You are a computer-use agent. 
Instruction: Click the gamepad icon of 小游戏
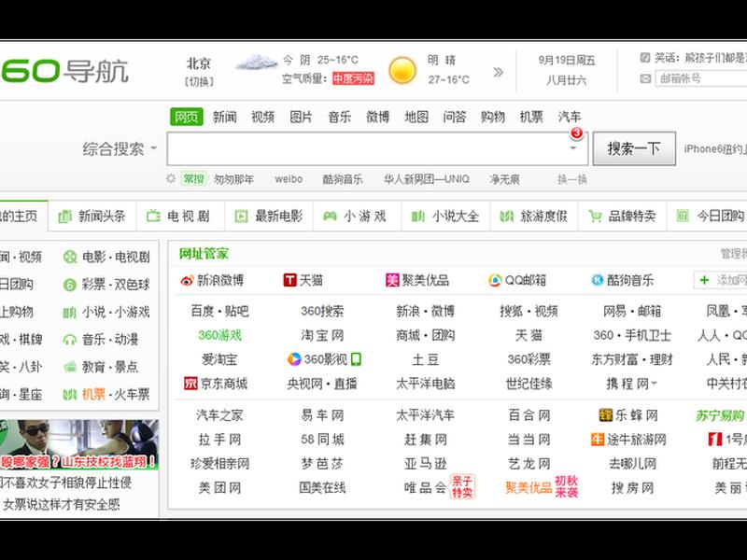tap(330, 217)
